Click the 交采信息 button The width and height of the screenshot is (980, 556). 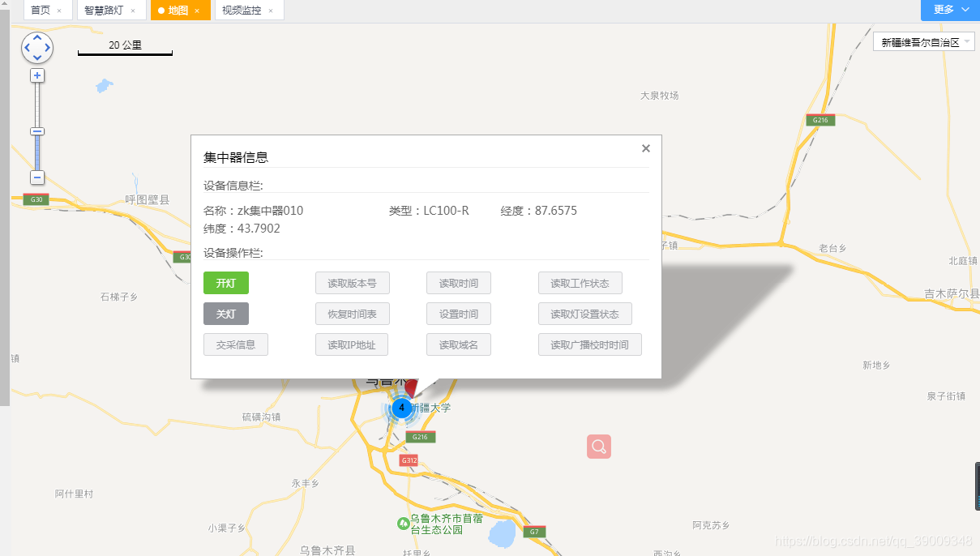point(236,344)
